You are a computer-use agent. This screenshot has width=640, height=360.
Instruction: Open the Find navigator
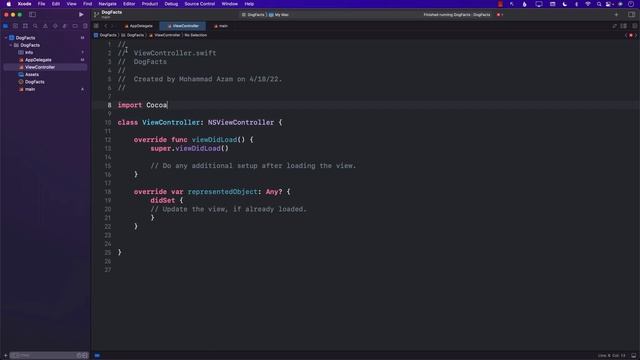[x=35, y=26]
